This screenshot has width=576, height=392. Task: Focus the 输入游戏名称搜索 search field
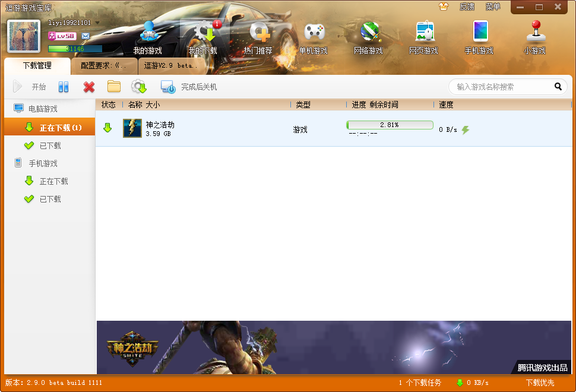501,87
